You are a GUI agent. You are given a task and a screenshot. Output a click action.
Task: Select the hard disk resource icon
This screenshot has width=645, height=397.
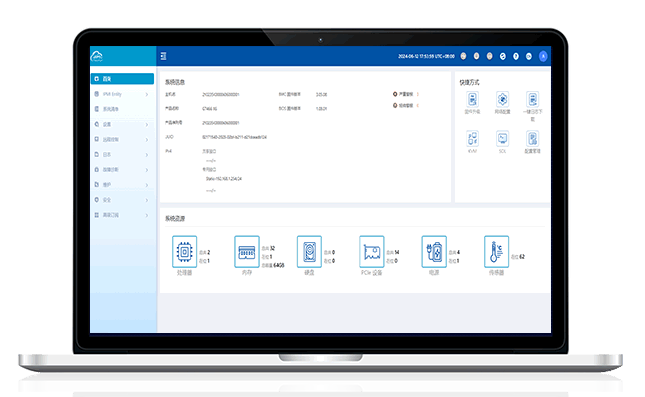[309, 251]
